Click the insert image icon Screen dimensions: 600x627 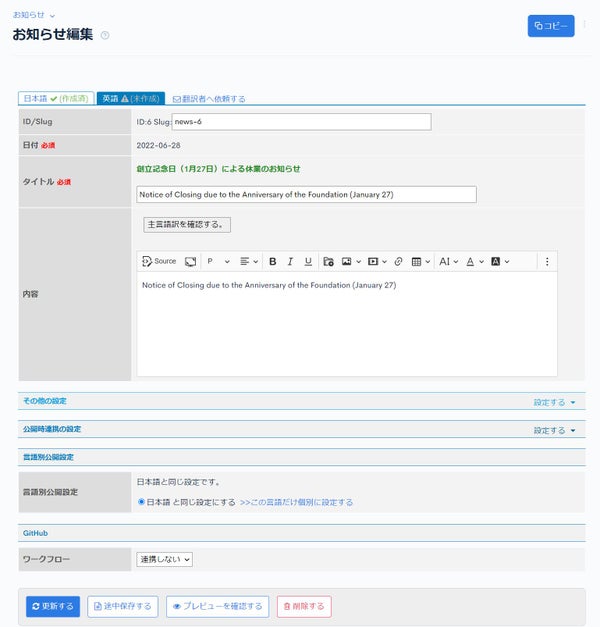click(x=346, y=262)
